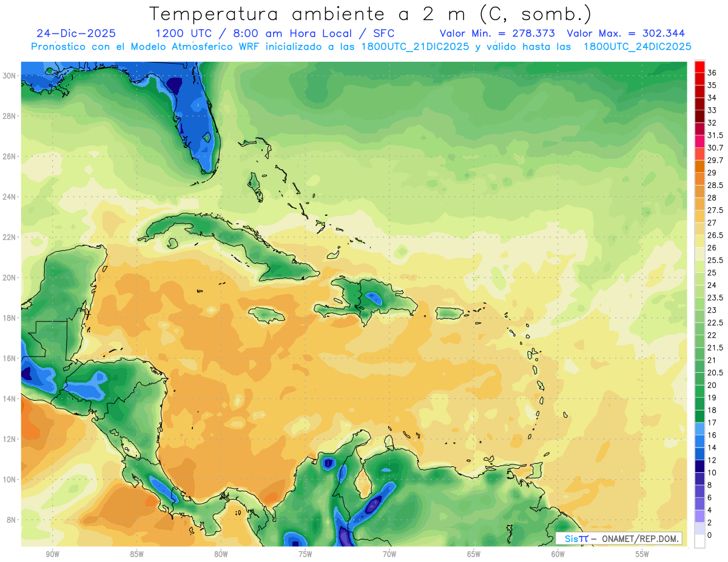Click legend label "6"
Viewport: 728px width, 562px height.
point(710,498)
